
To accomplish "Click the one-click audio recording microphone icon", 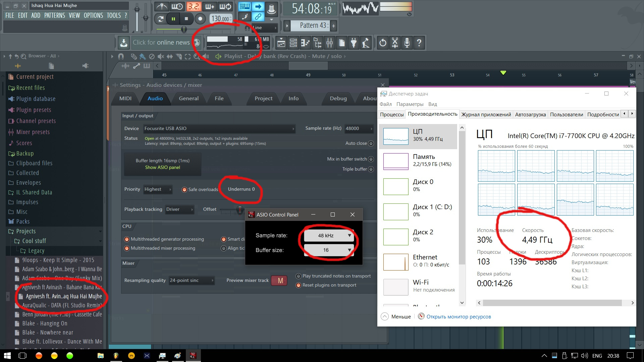I will (407, 43).
